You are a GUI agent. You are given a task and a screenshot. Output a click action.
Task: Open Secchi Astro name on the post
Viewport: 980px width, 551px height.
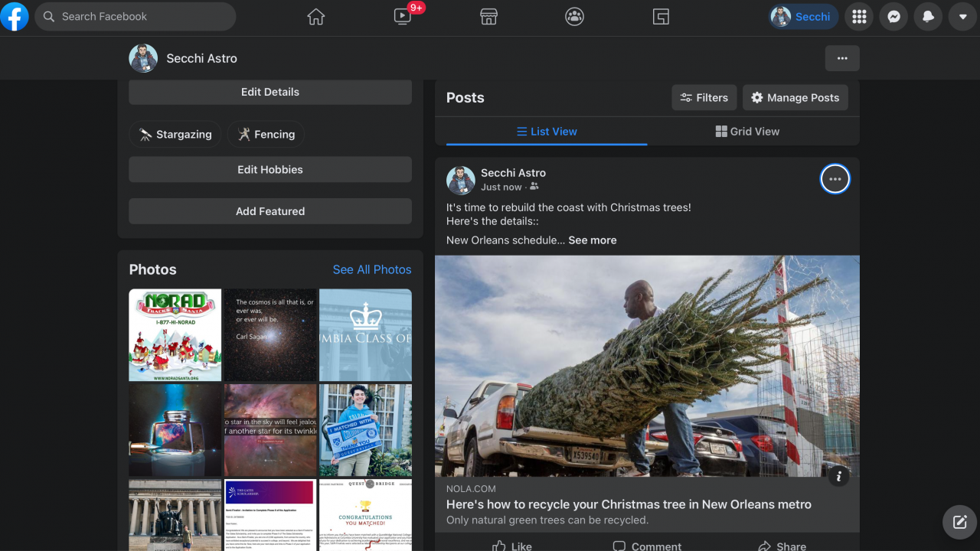513,173
